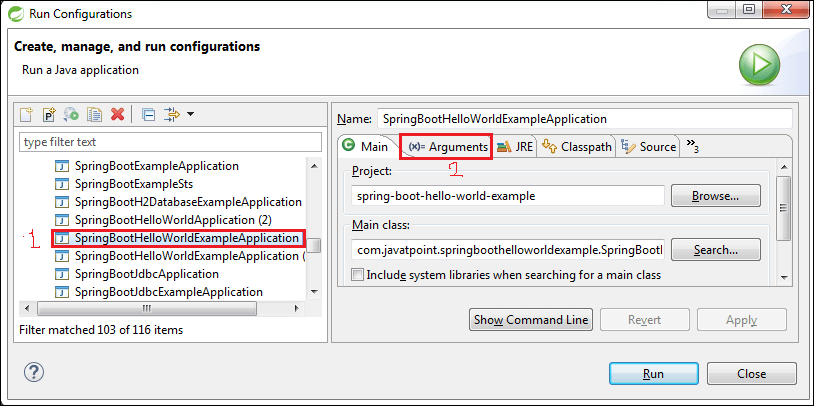Click the New prototype configuration icon
Image resolution: width=814 pixels, height=406 pixels.
(x=49, y=115)
